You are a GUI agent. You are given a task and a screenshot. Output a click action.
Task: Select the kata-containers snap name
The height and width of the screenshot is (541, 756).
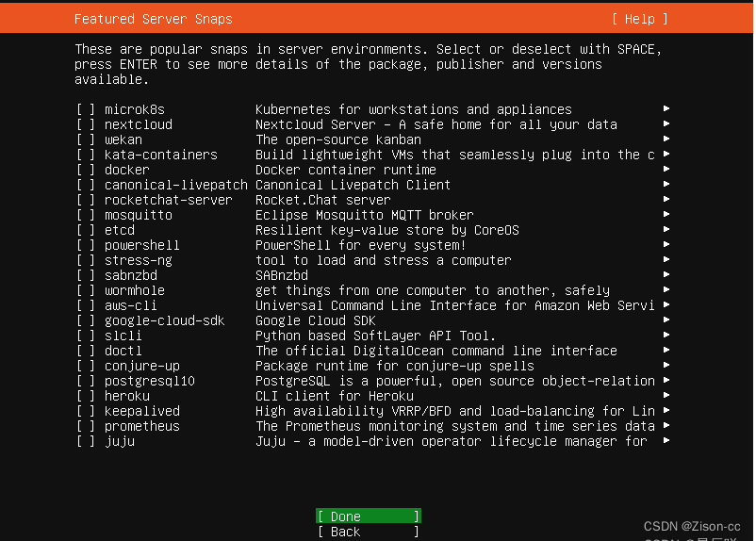161,155
